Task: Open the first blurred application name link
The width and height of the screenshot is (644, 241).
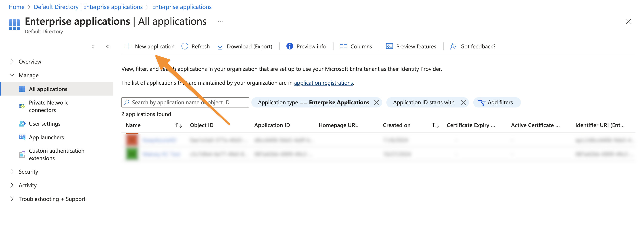Action: [160, 140]
